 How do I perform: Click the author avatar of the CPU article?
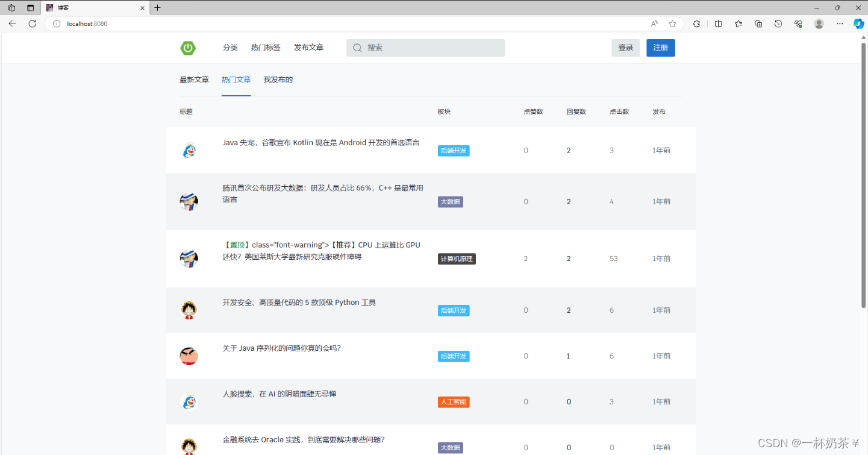[x=189, y=259]
